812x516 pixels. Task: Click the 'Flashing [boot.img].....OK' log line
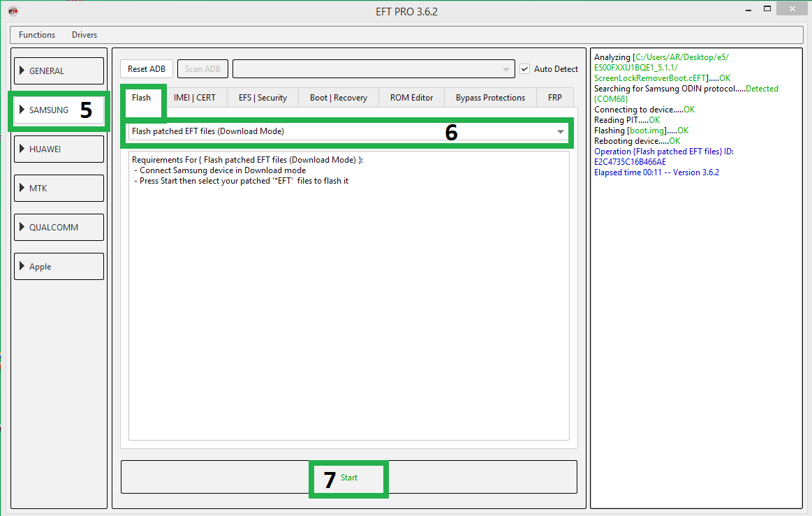(x=642, y=131)
